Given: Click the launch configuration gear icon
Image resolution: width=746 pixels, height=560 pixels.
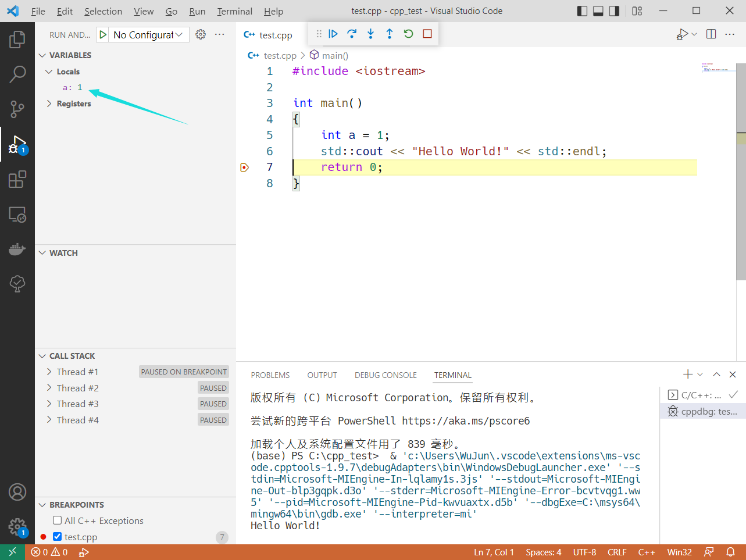Looking at the screenshot, I should click(201, 34).
